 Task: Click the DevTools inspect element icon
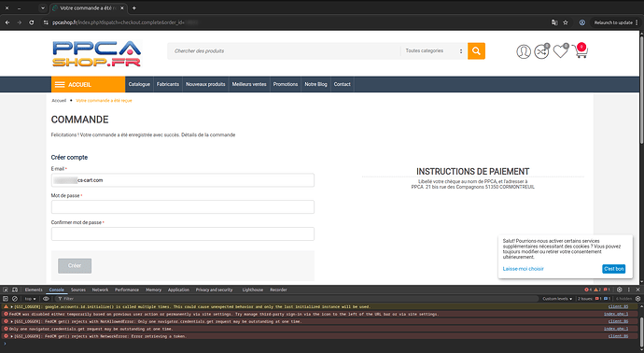6,289
